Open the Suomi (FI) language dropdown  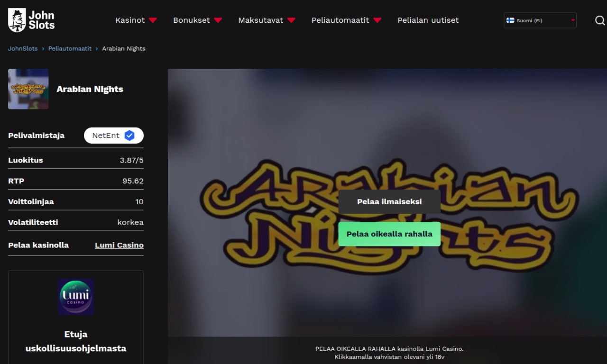coord(540,20)
